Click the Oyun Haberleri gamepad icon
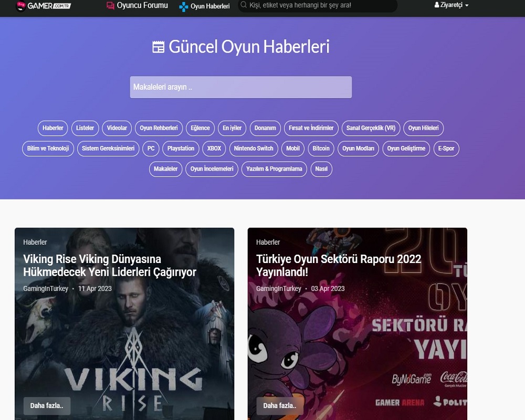The height and width of the screenshot is (420, 525). click(183, 7)
